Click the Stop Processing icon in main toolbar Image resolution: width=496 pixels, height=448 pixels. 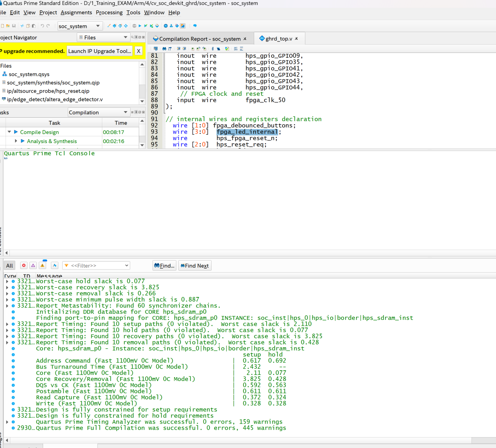click(134, 26)
